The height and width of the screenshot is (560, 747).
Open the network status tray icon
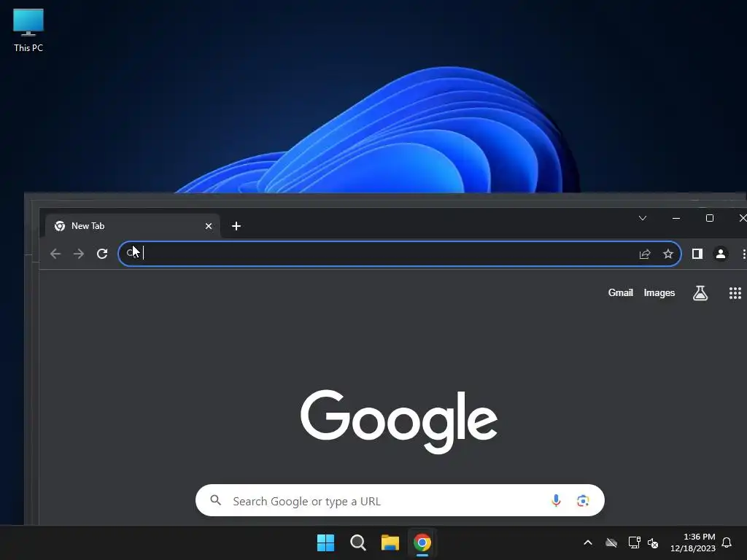[x=634, y=542]
